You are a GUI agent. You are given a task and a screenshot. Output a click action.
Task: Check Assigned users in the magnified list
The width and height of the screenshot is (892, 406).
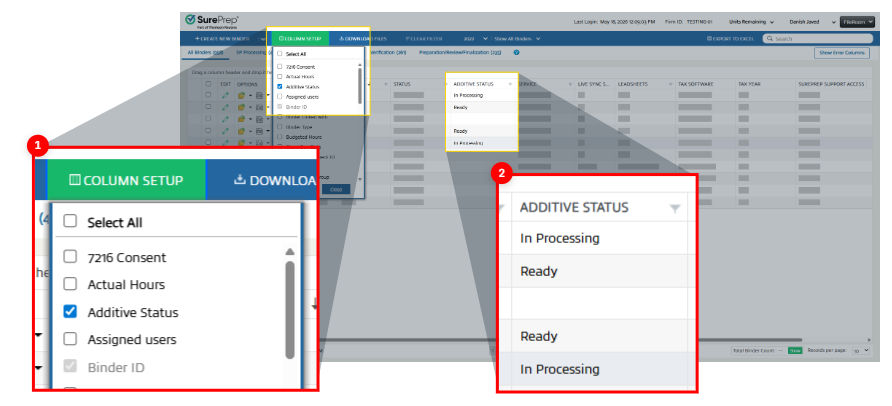pyautogui.click(x=70, y=339)
